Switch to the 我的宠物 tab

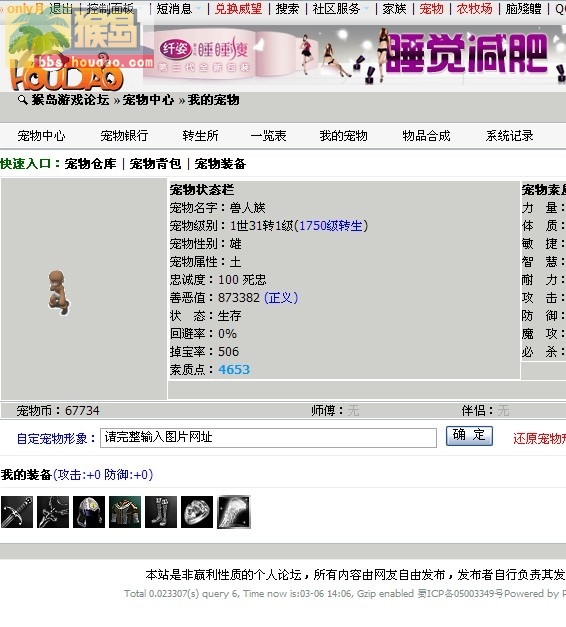343,136
